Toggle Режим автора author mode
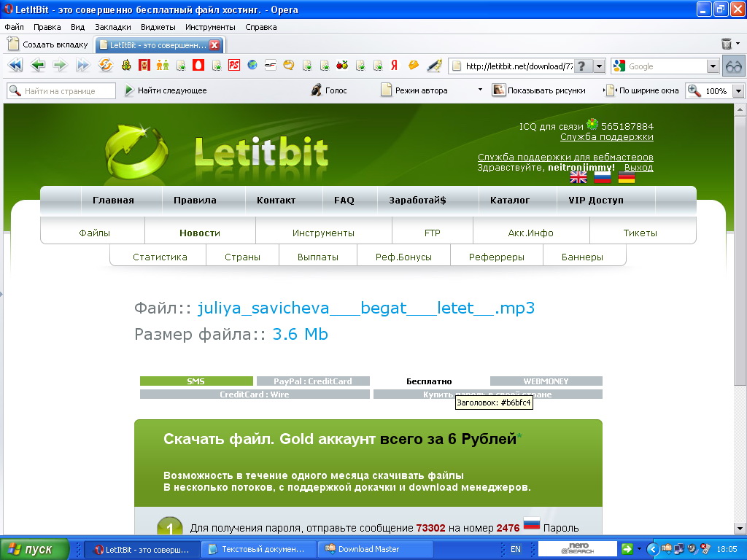Viewport: 747px width, 560px height. tap(414, 90)
